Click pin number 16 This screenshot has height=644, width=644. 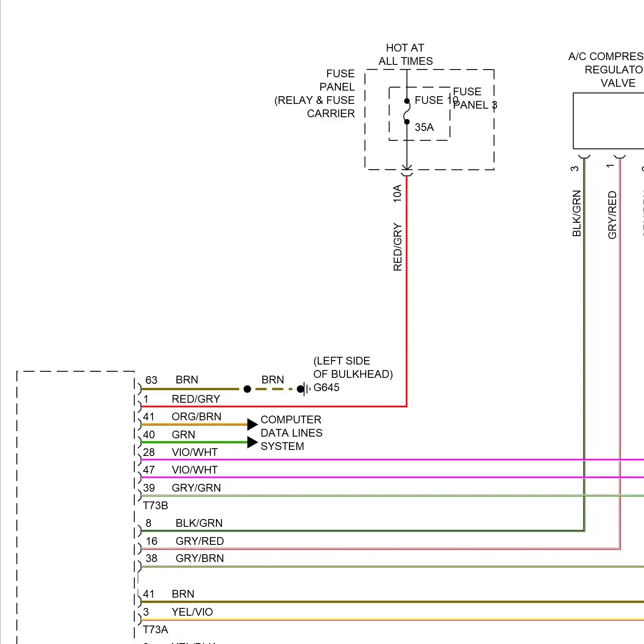152,541
